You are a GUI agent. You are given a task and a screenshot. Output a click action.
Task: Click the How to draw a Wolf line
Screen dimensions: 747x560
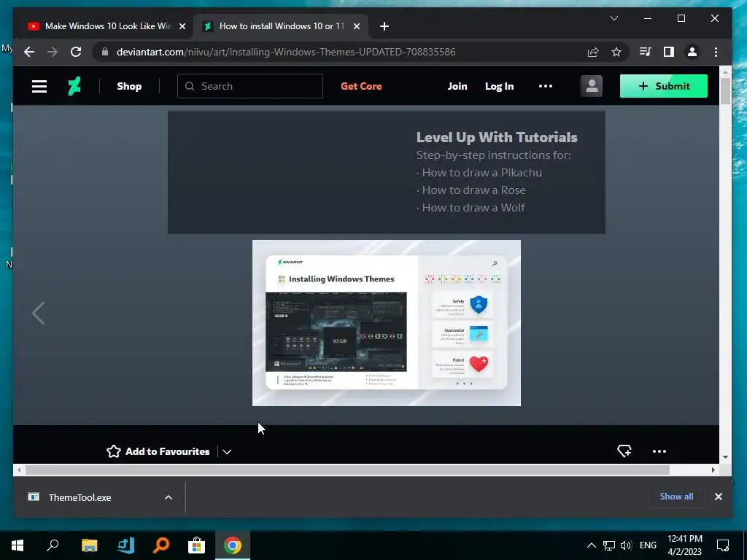pos(471,208)
